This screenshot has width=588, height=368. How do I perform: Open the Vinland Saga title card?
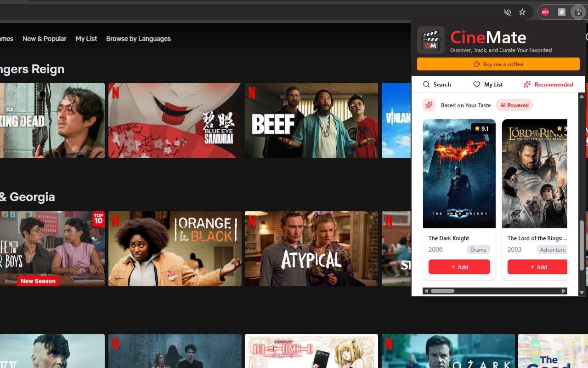396,120
